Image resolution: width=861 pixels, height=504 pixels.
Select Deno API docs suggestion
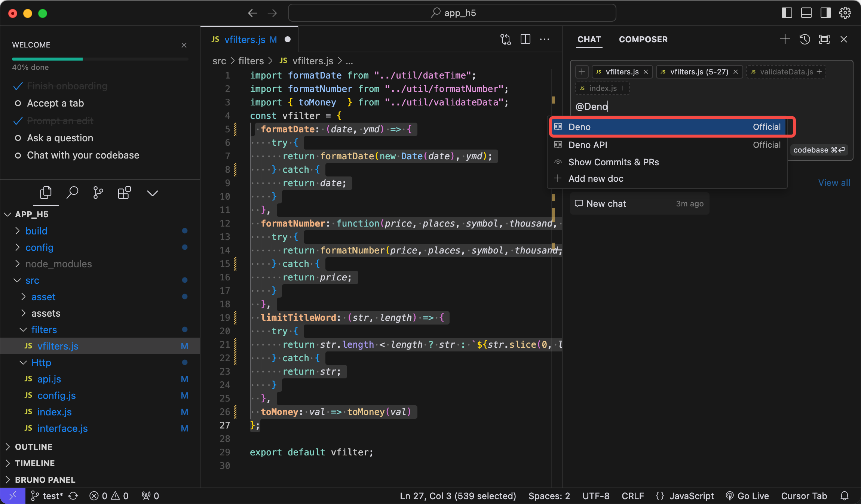668,145
